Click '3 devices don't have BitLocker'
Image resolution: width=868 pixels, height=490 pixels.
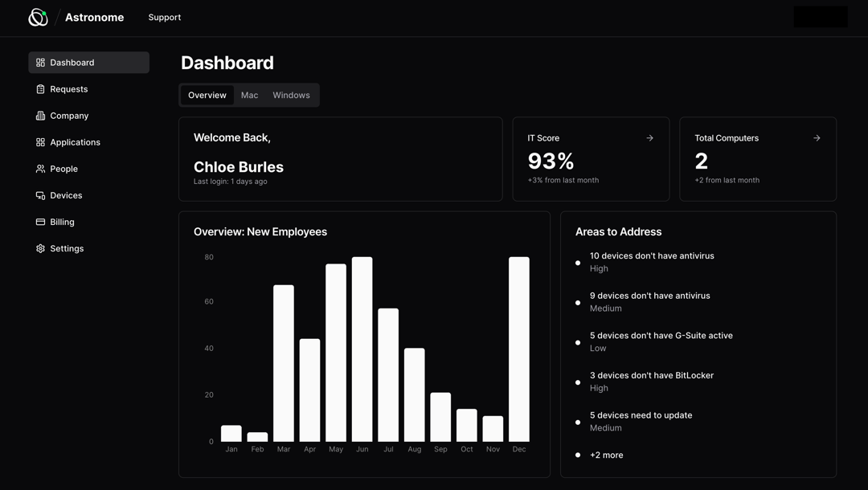652,375
